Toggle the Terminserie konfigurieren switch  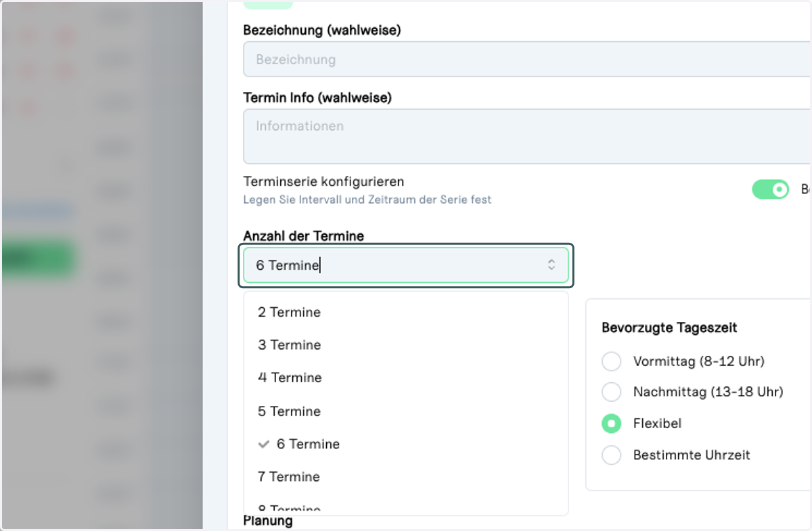[x=770, y=190]
